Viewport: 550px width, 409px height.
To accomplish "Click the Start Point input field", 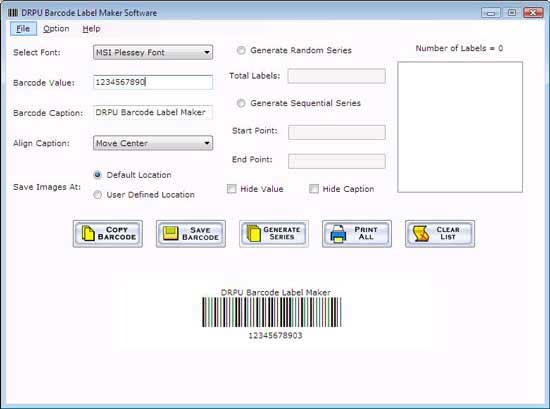I will click(337, 132).
